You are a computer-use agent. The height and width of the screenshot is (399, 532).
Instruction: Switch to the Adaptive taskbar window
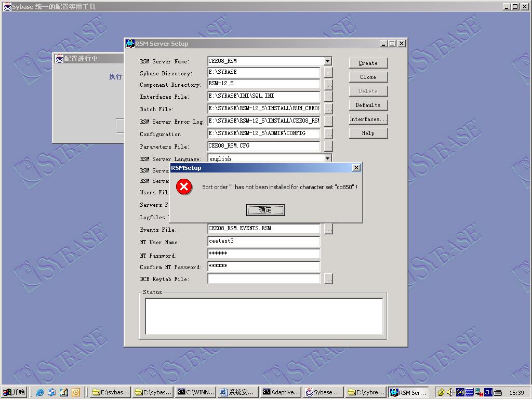pyautogui.click(x=281, y=392)
